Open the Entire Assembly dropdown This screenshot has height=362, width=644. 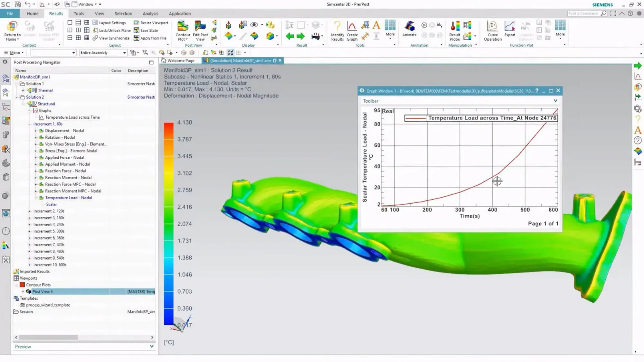click(x=124, y=53)
